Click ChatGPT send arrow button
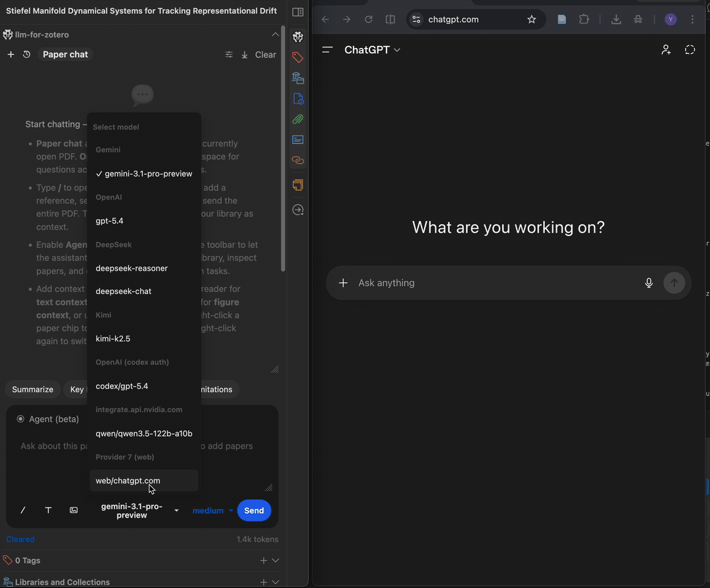 (674, 283)
